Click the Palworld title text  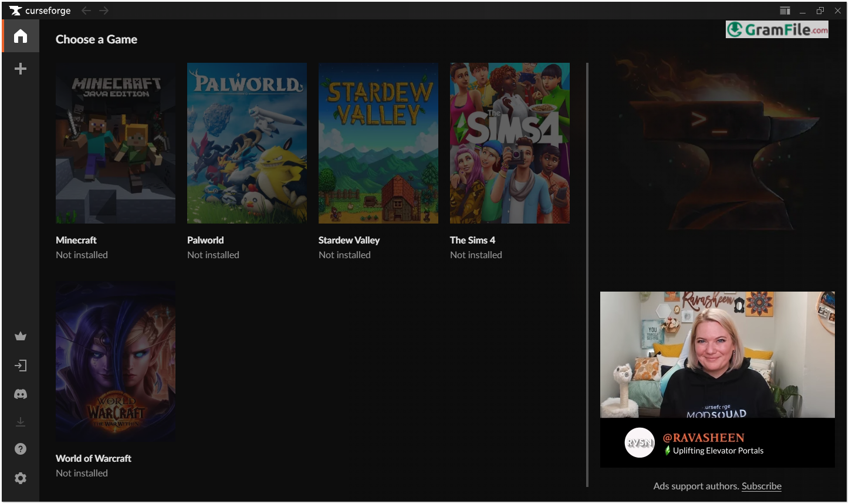205,240
